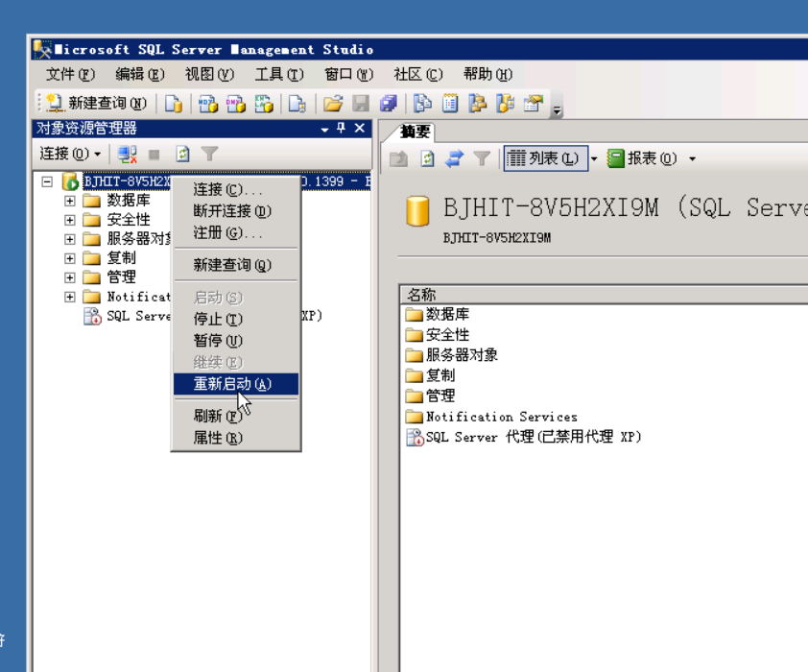The width and height of the screenshot is (808, 672).
Task: Expand the Notification Services tree node
Action: [x=69, y=297]
